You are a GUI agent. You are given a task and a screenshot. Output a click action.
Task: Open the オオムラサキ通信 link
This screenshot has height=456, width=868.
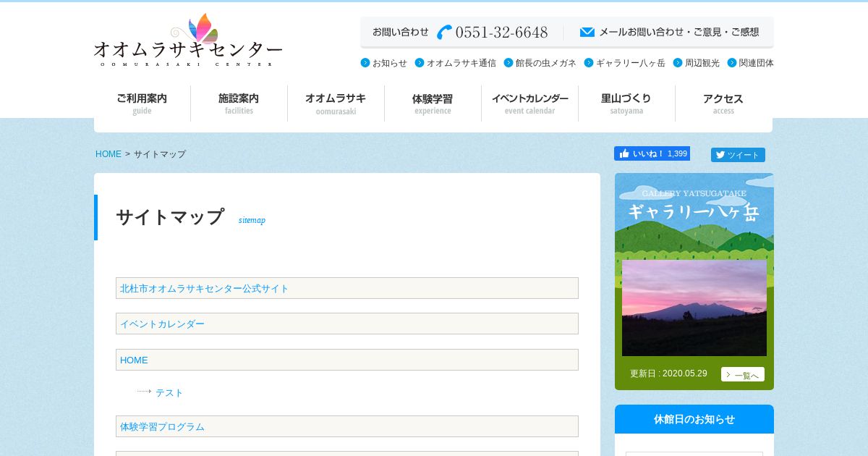coord(461,63)
